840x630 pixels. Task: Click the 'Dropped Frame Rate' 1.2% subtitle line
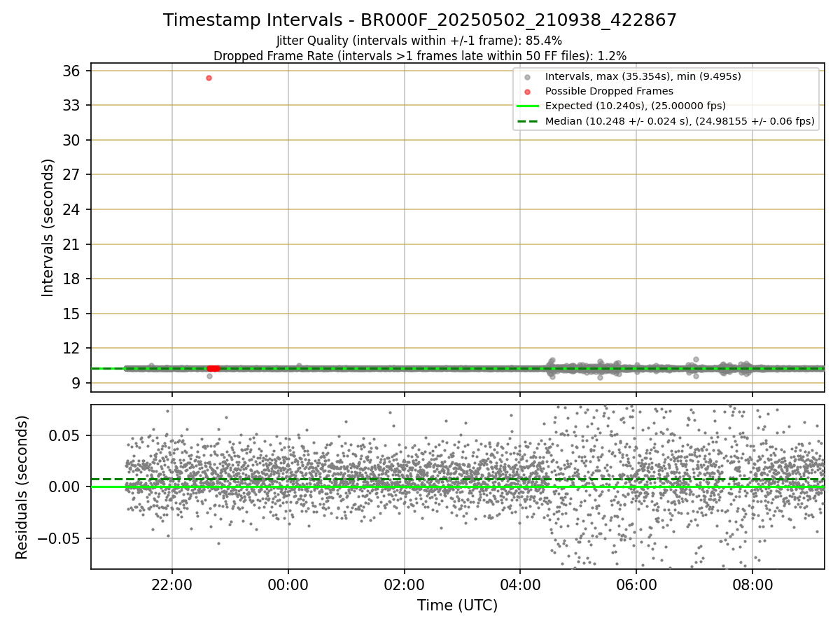pyautogui.click(x=420, y=56)
